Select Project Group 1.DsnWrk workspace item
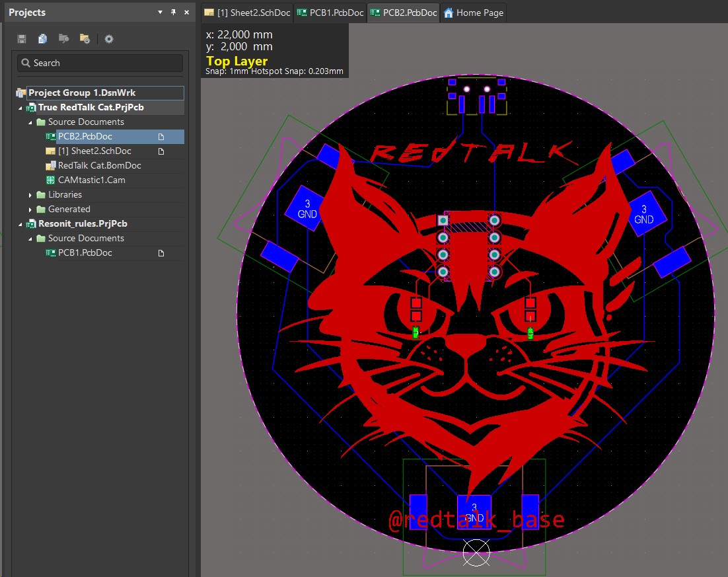 pyautogui.click(x=82, y=93)
